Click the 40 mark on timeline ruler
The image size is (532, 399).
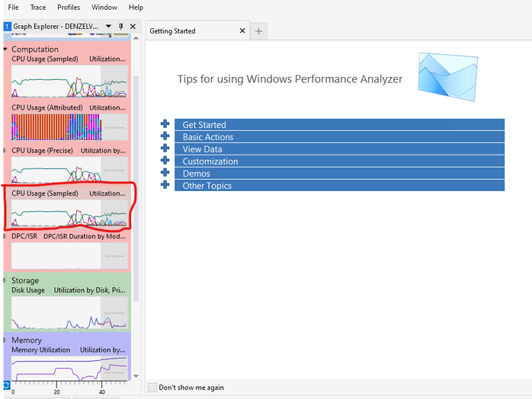point(102,391)
